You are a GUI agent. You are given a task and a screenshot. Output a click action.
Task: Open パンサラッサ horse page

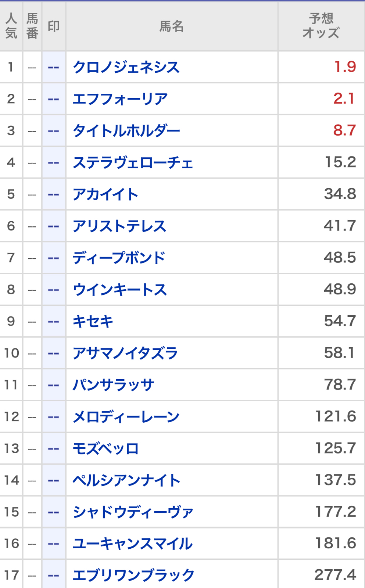[113, 385]
